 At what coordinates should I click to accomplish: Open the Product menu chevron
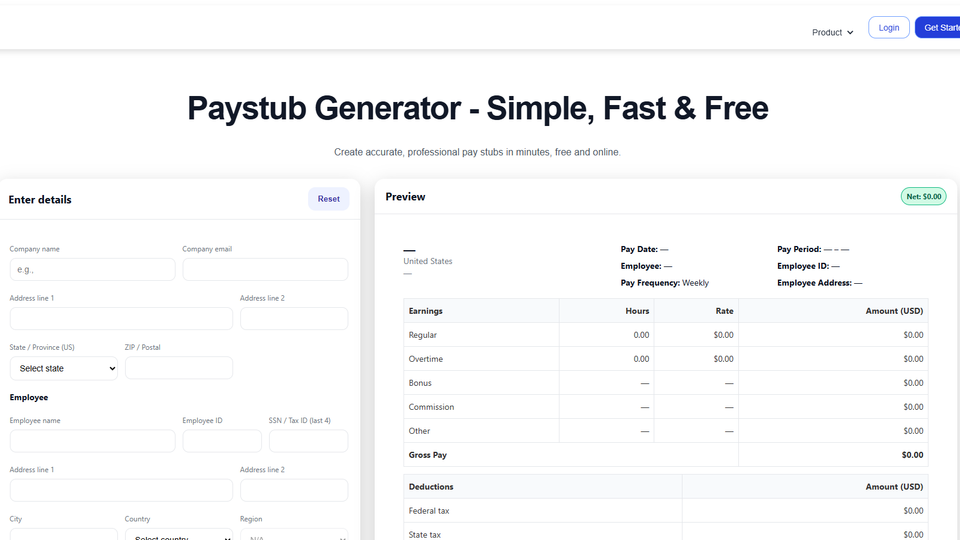[850, 32]
